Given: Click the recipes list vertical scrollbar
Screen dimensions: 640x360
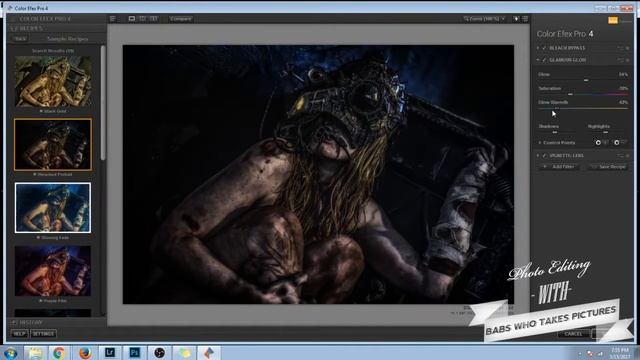Looking at the screenshot, I should point(103,103).
